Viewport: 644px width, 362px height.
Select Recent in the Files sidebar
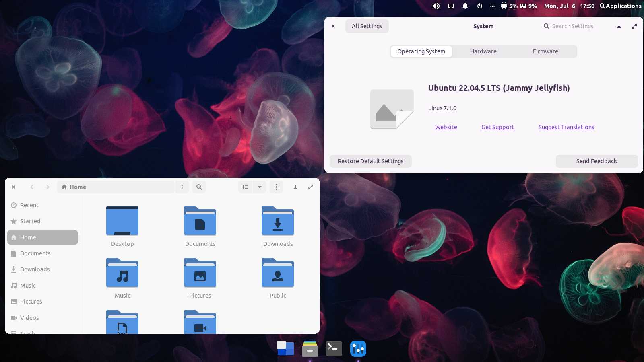point(43,205)
